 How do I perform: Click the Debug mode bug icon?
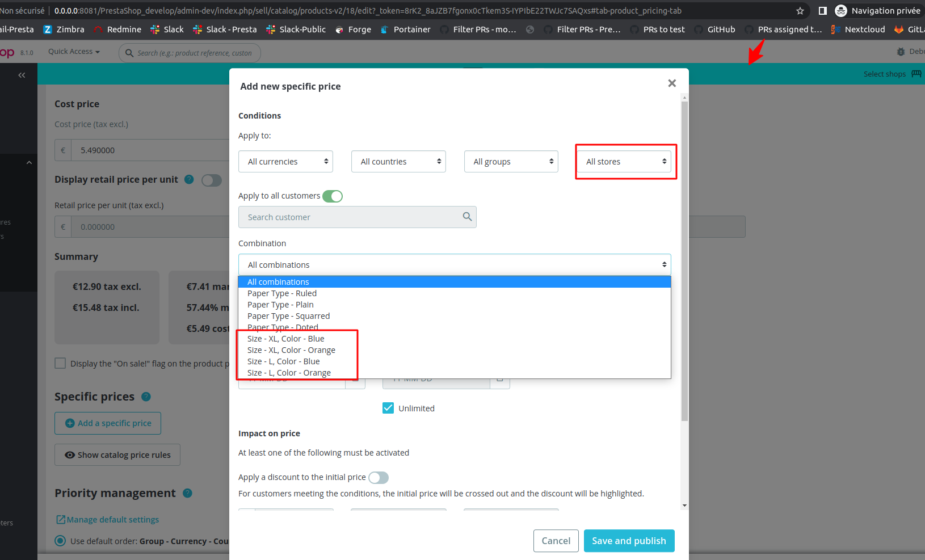[x=901, y=51]
